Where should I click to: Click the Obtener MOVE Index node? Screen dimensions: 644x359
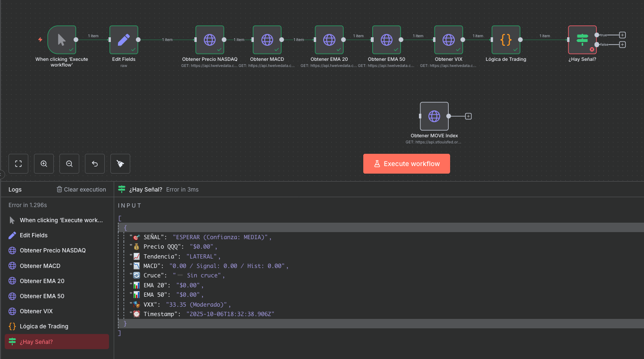point(434,116)
